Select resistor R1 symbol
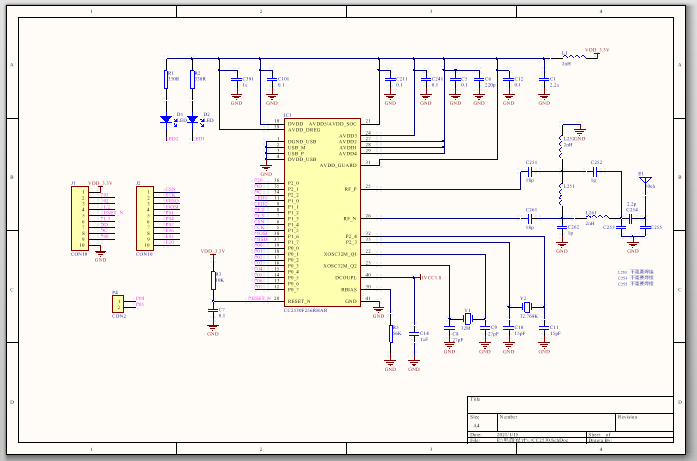697x461 pixels. point(166,80)
